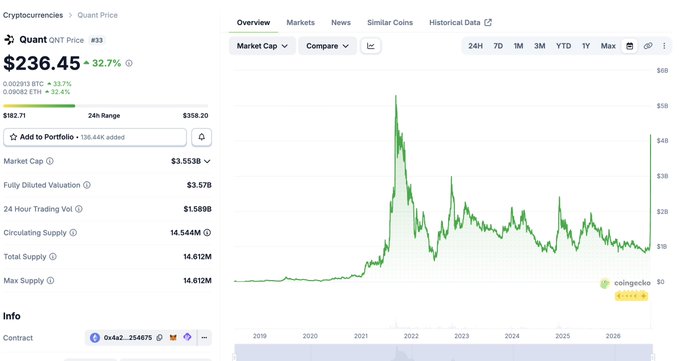Viewport: 679px width, 361px height.
Task: Click the $236.45 price value
Action: 42,63
